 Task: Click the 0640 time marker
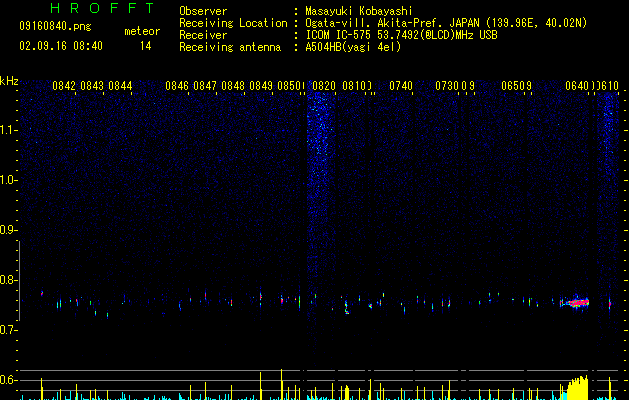tap(577, 86)
